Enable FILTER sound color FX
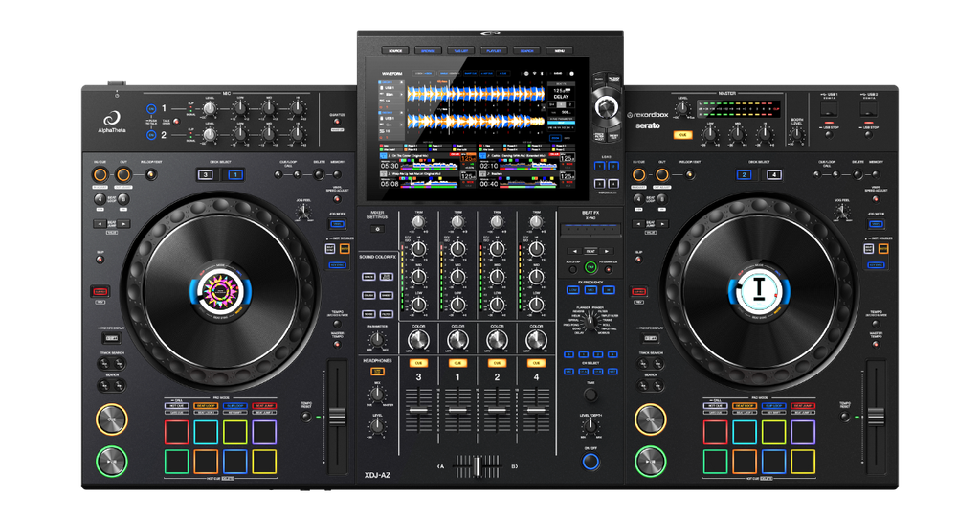 387,314
